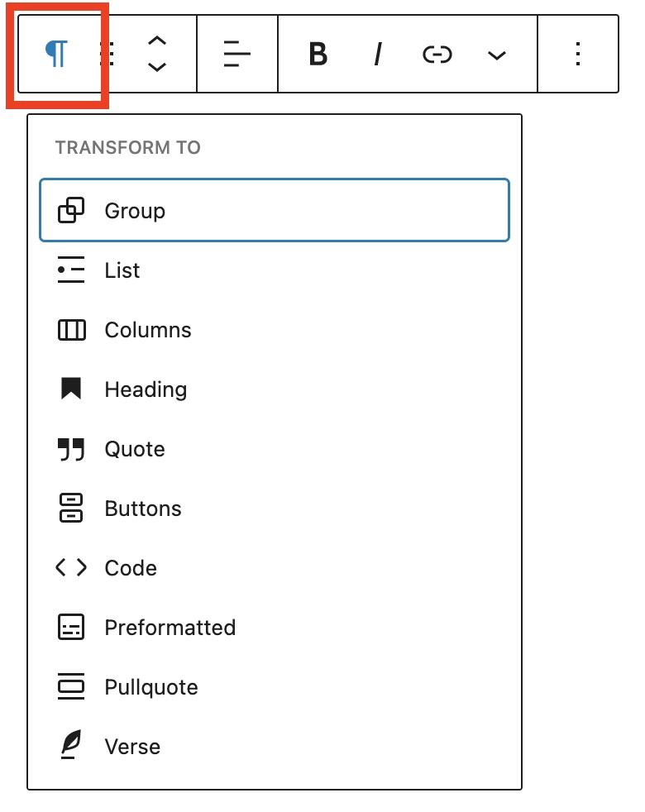Open the text alignment control
Viewport: 645px width, 812px height.
tap(236, 54)
